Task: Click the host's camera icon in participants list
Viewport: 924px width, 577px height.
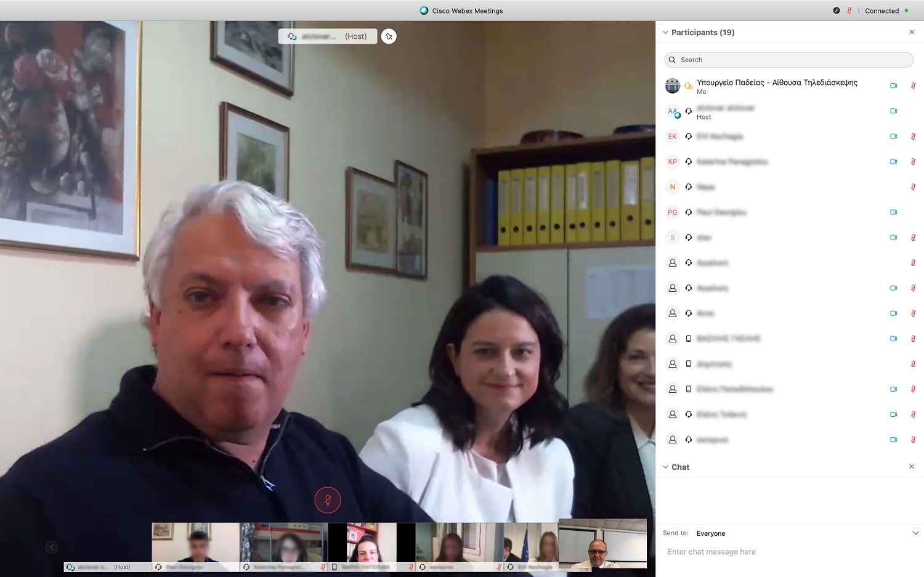Action: pos(893,111)
